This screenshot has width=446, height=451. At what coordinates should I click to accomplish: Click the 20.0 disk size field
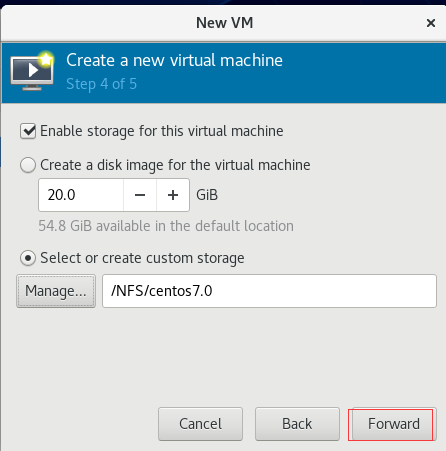81,195
